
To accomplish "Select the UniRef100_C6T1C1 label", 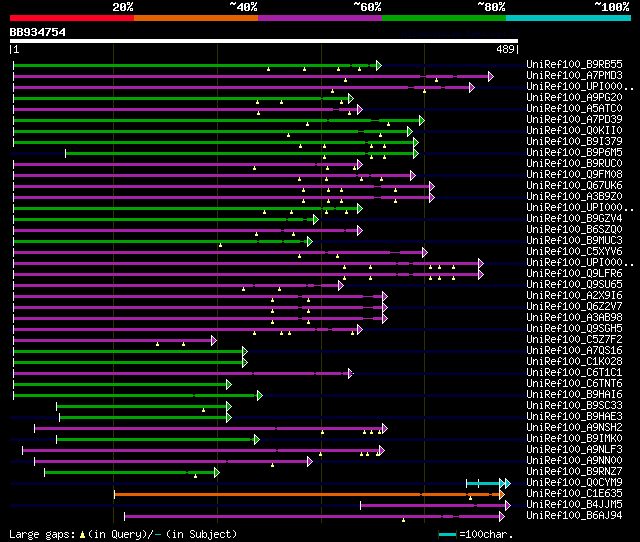I will (x=574, y=373).
